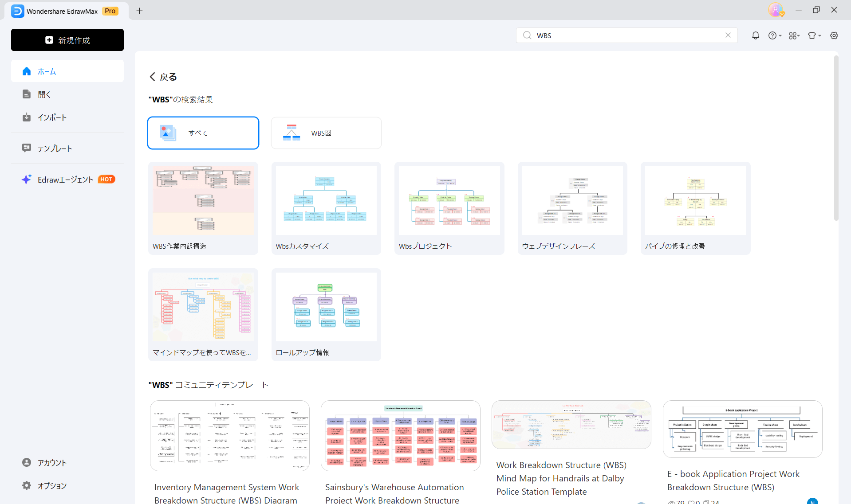Expand the help menu dropdown
This screenshot has width=851, height=504.
775,35
